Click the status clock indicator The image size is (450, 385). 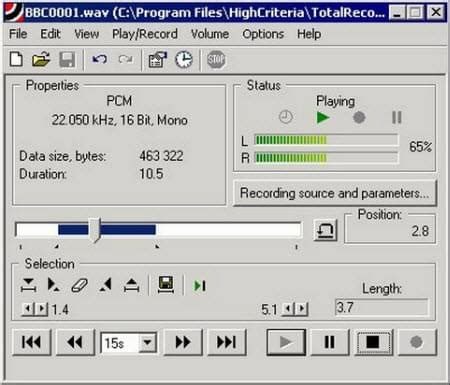(286, 117)
